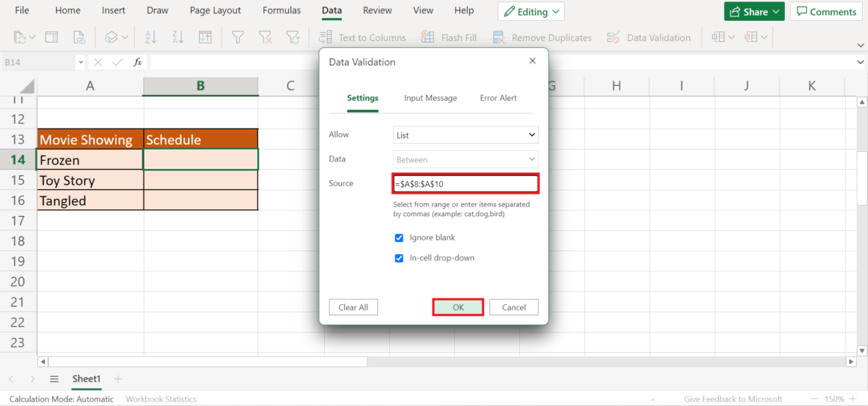The height and width of the screenshot is (406, 868).
Task: Open the all sheets list icon
Action: click(54, 379)
